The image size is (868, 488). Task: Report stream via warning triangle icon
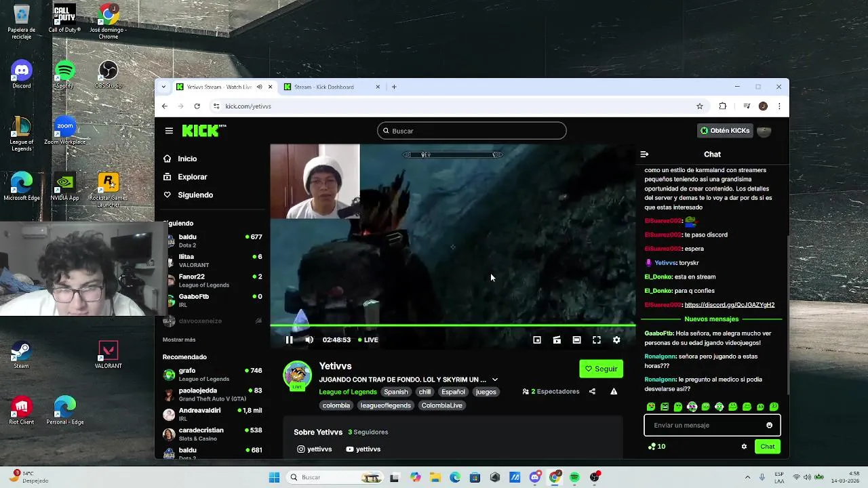click(x=614, y=392)
